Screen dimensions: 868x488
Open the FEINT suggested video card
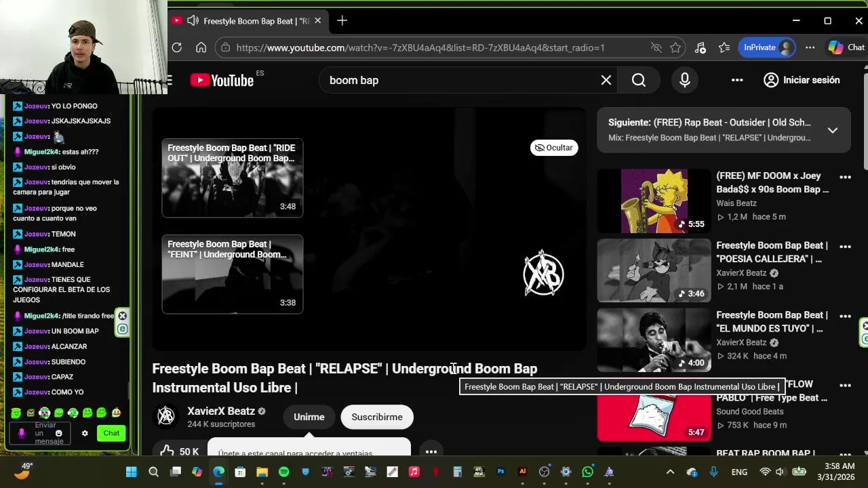click(233, 274)
